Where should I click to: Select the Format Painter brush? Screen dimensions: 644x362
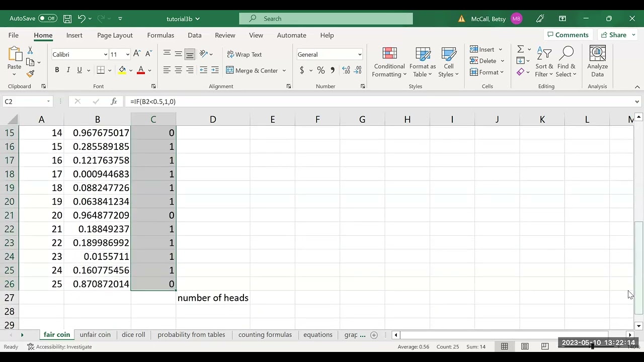click(x=30, y=74)
